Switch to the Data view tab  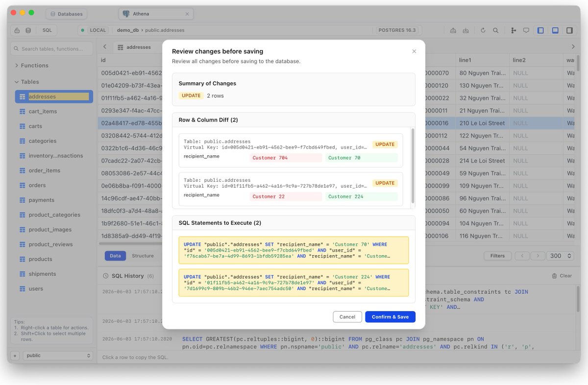pyautogui.click(x=115, y=256)
